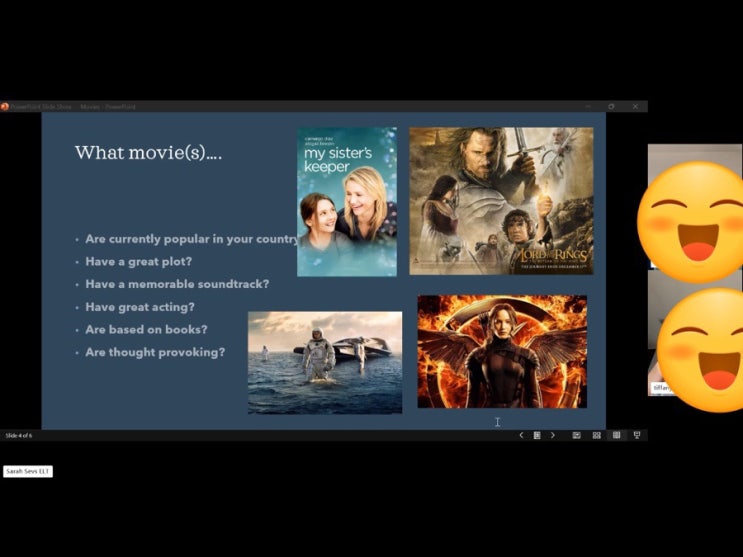
Task: Click the Hunger Games Mockingjay poster
Action: coord(502,351)
